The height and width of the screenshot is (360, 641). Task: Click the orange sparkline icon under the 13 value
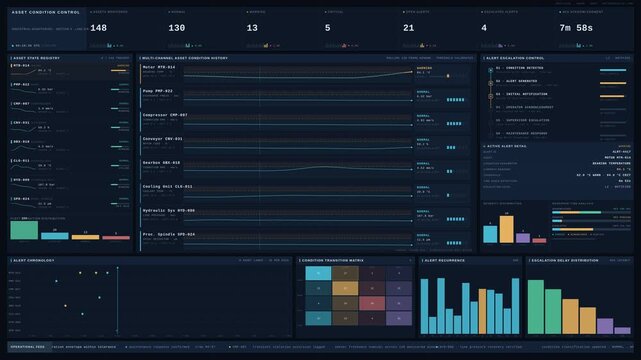point(266,45)
